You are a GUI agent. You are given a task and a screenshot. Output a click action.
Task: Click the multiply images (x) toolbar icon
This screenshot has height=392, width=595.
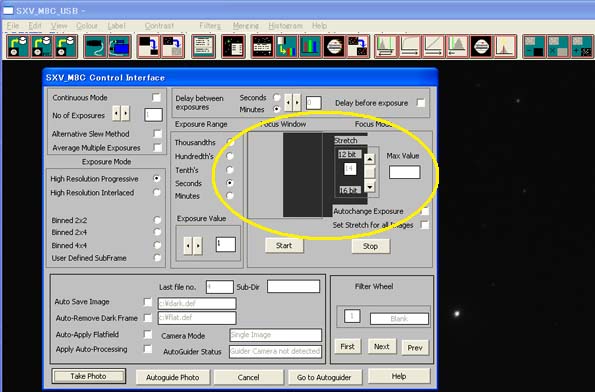[x=558, y=46]
